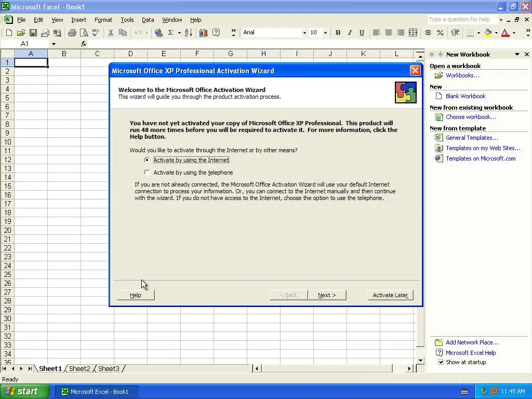Click the Cut scissors icon

[111, 33]
